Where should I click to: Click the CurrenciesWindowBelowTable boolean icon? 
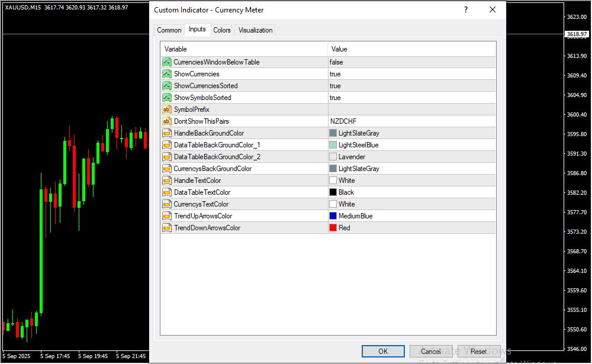pos(166,62)
